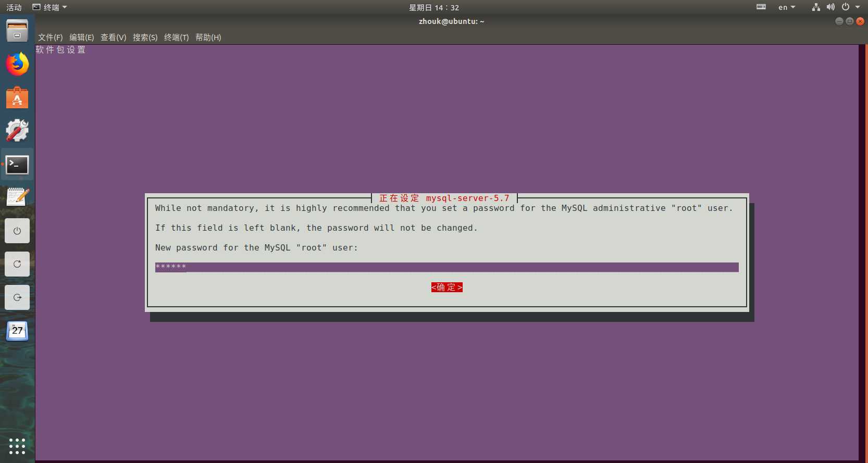Expand the 终端 app menu in top bar
Screen dimensions: 868x463
(x=50, y=7)
